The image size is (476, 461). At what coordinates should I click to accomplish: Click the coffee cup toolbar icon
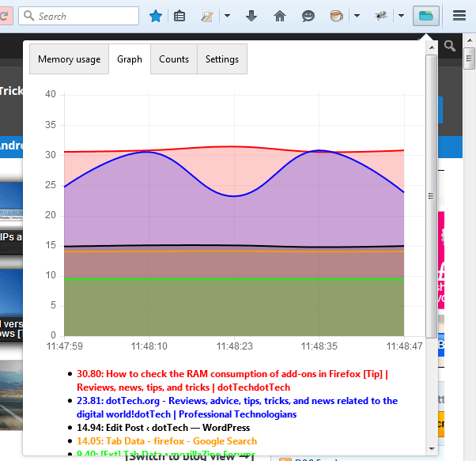pyautogui.click(x=336, y=16)
